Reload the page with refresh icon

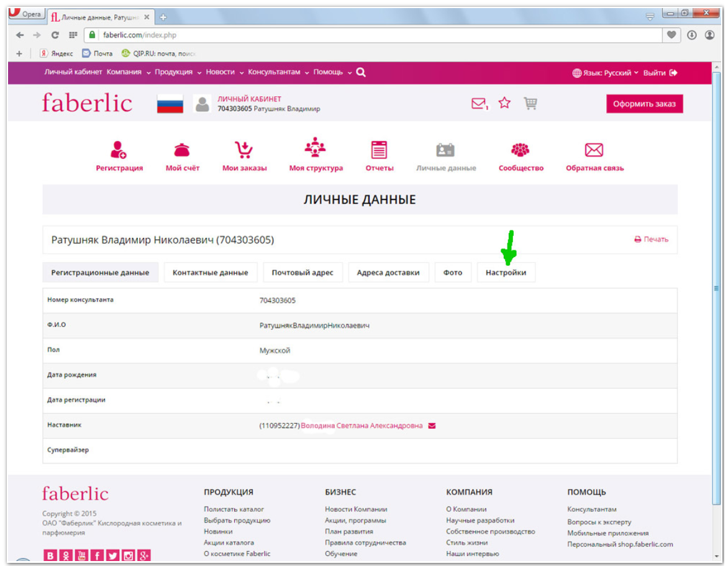(x=55, y=35)
